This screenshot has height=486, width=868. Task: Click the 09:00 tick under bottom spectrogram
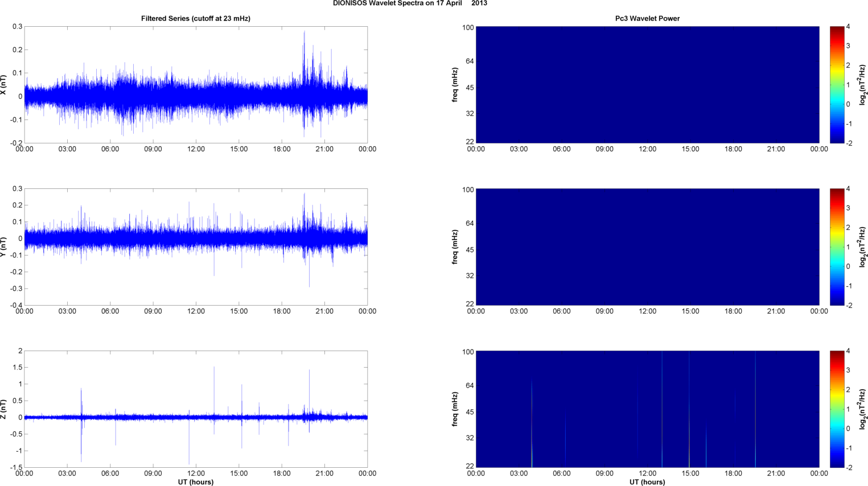coord(604,473)
